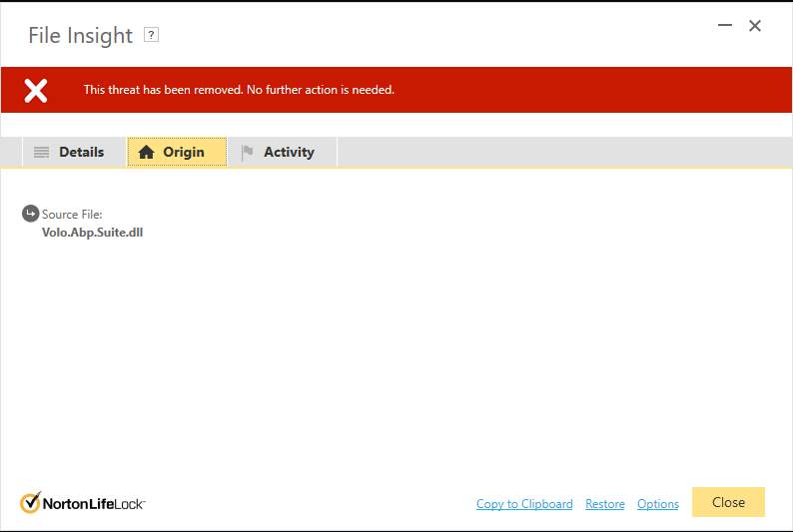
Task: Click the list icon on the Details tab
Action: [41, 153]
